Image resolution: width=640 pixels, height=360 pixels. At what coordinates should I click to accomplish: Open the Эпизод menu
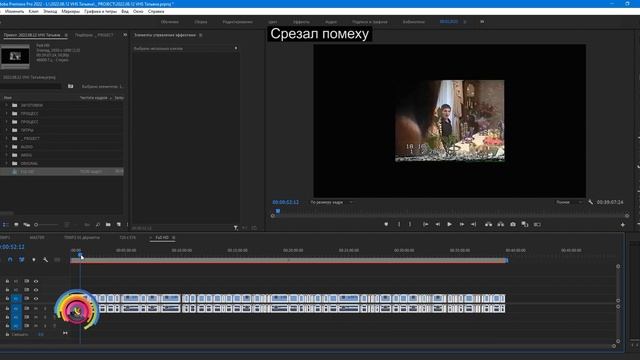click(x=50, y=11)
